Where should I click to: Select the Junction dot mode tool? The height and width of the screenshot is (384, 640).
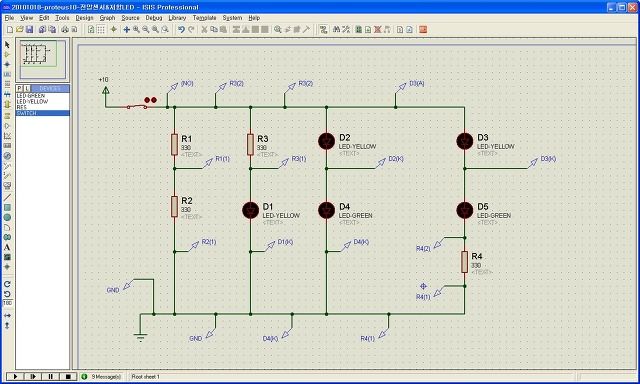coord(7,64)
